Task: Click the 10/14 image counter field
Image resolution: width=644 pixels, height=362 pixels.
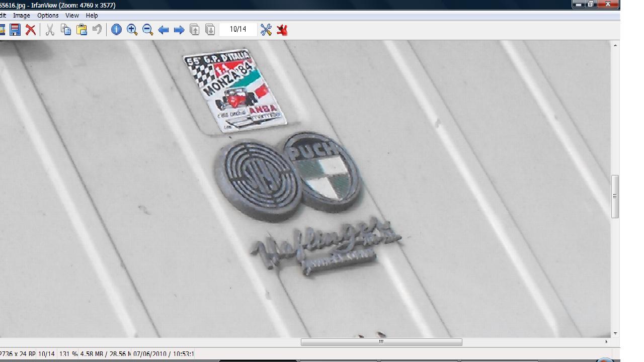Action: (x=238, y=29)
